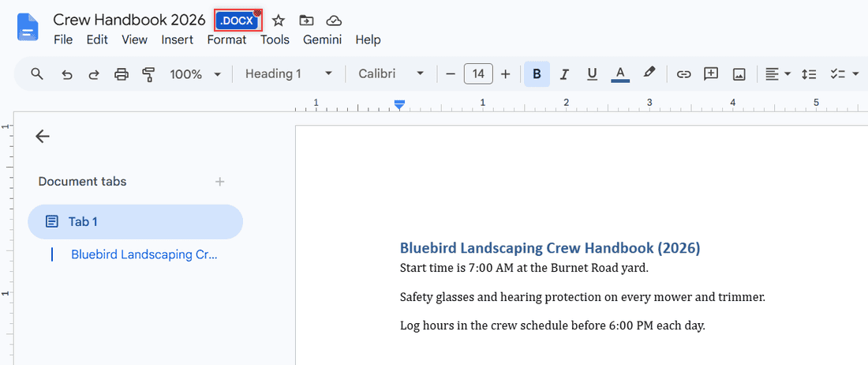868x365 pixels.
Task: Click the 'Log hours in the crew schedule' line
Action: pyautogui.click(x=552, y=325)
